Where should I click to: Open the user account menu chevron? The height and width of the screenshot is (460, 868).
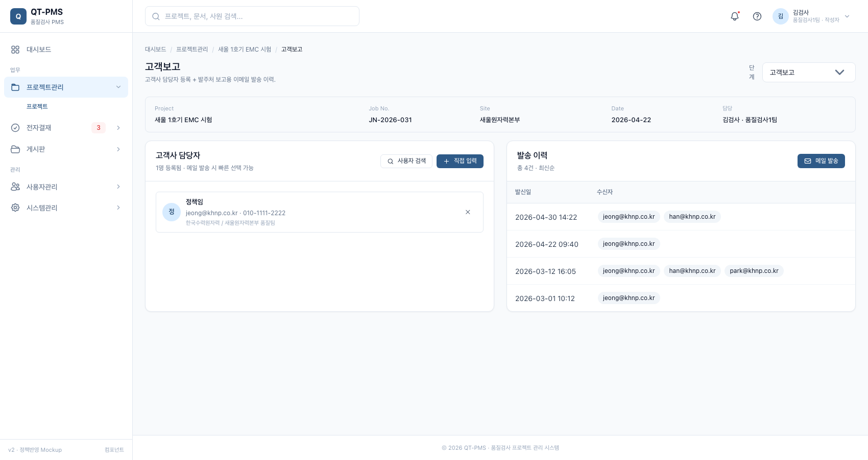tap(847, 16)
